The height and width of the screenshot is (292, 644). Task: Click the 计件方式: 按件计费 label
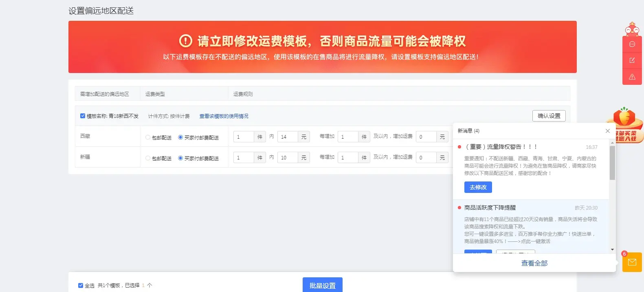tap(169, 116)
